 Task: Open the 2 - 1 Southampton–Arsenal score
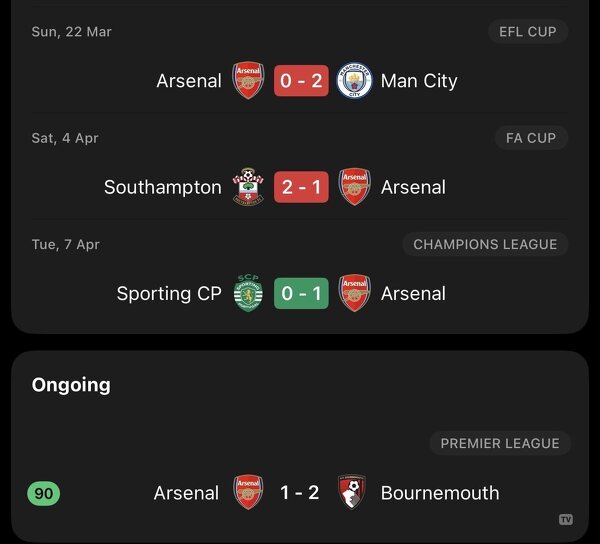(301, 187)
